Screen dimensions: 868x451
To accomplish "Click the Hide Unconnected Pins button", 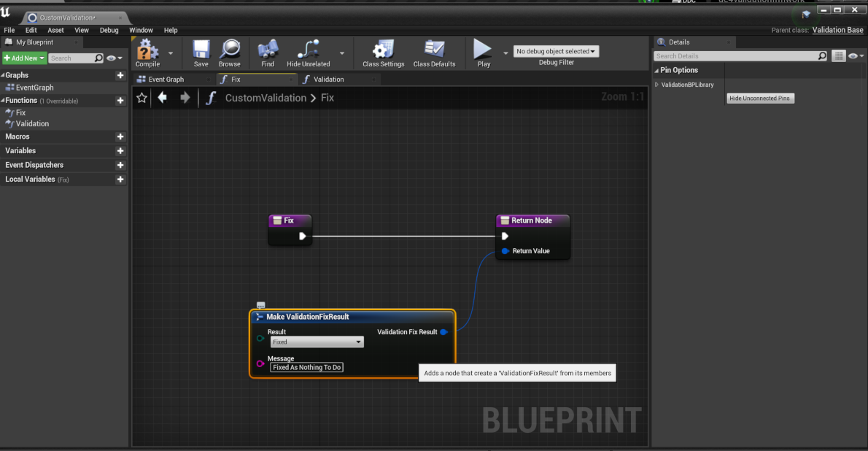I will pyautogui.click(x=760, y=99).
